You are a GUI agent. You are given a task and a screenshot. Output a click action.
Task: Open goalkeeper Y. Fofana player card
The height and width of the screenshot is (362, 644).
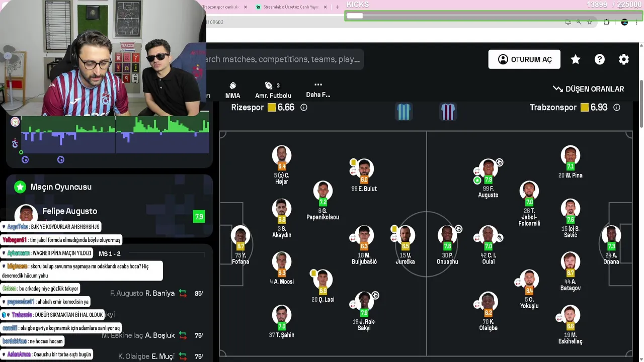[240, 245]
